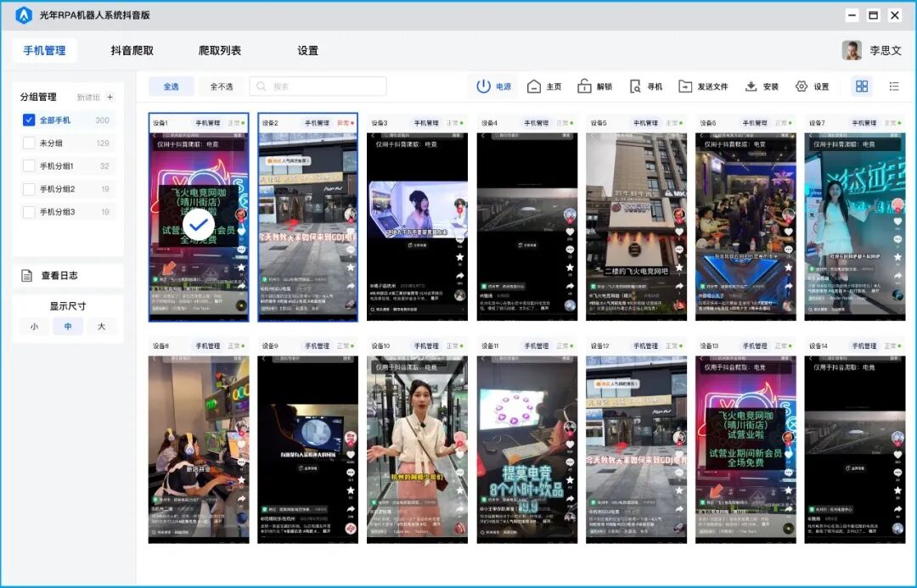Switch to grid view layout

click(862, 87)
